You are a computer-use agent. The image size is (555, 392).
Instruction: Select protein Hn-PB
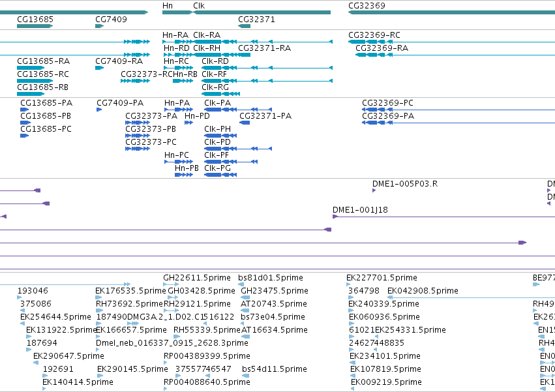click(187, 168)
